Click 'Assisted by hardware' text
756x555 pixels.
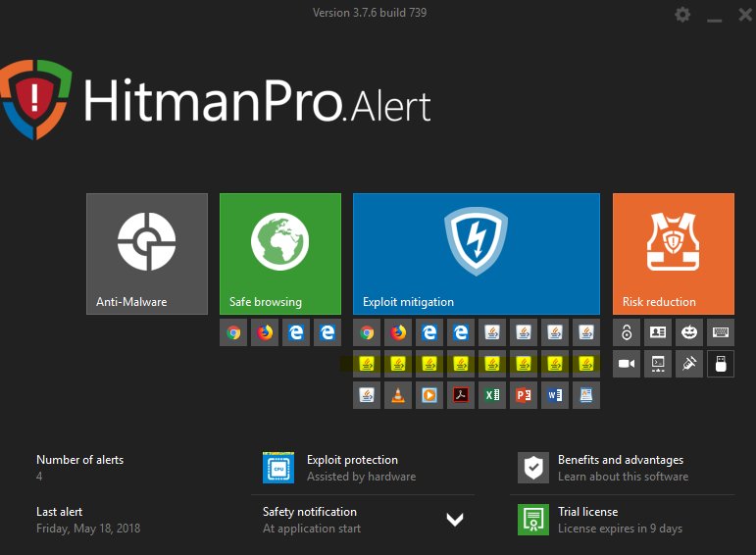pos(362,477)
